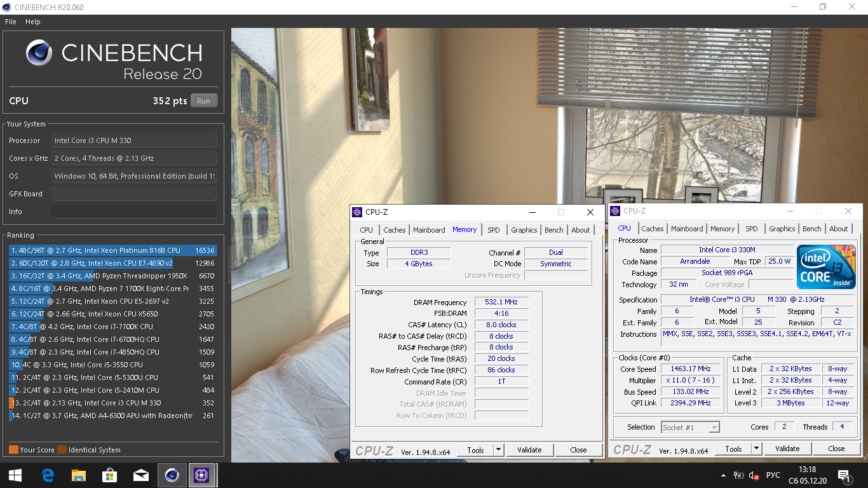Switch to Cinebench via its taskbar icon
The height and width of the screenshot is (488, 868).
click(172, 475)
